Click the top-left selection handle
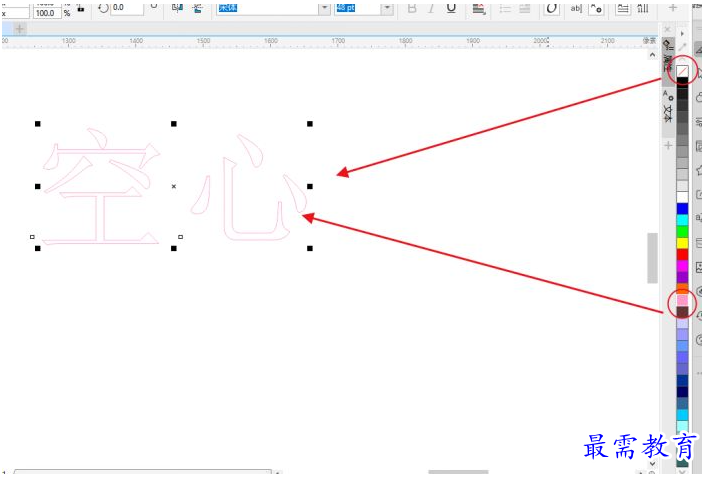The width and height of the screenshot is (705, 478). (x=38, y=124)
